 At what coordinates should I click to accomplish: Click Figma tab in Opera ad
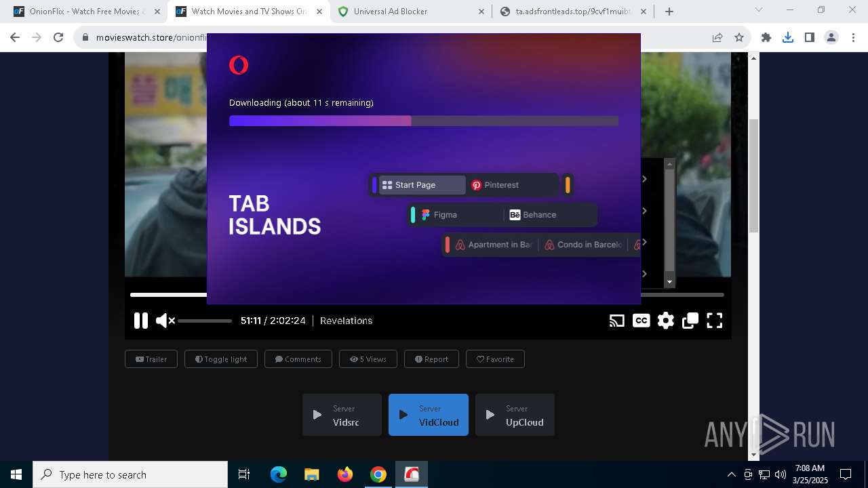click(x=460, y=215)
